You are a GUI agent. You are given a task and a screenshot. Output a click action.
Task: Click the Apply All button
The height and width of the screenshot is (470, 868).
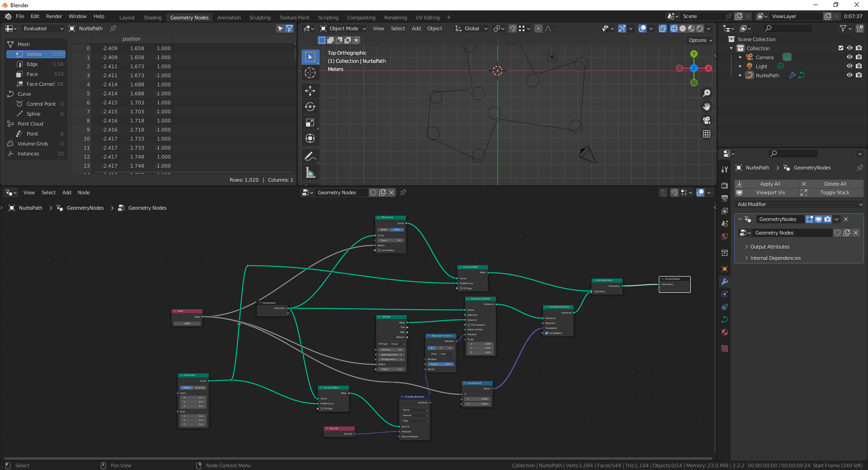(766, 184)
